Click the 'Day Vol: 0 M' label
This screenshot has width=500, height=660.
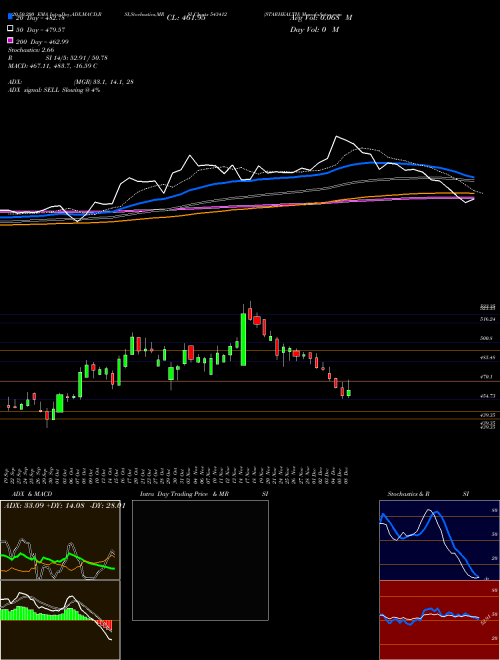314,30
